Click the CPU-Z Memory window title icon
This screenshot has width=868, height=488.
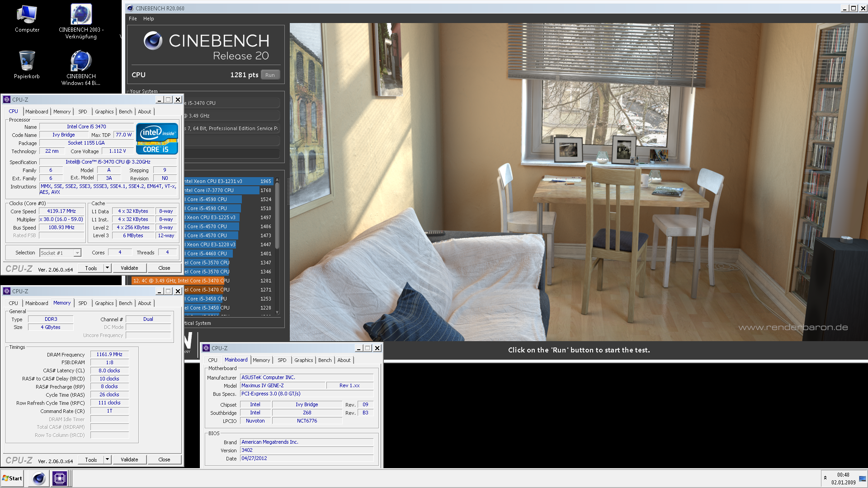click(x=7, y=291)
